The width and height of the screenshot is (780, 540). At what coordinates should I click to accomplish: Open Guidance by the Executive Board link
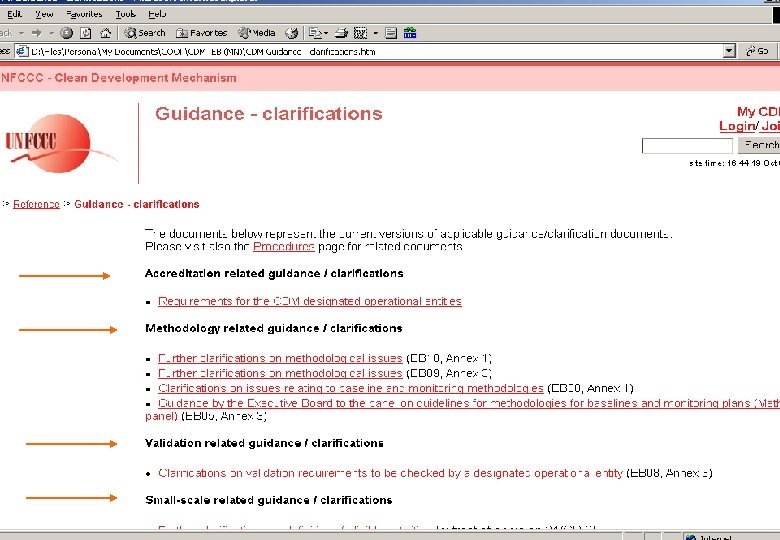point(469,403)
